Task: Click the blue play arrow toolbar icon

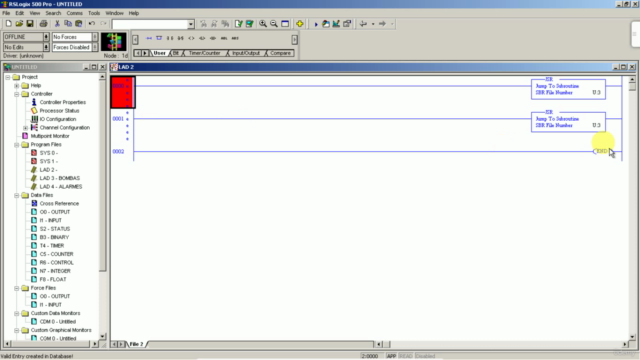Action: pos(316,24)
